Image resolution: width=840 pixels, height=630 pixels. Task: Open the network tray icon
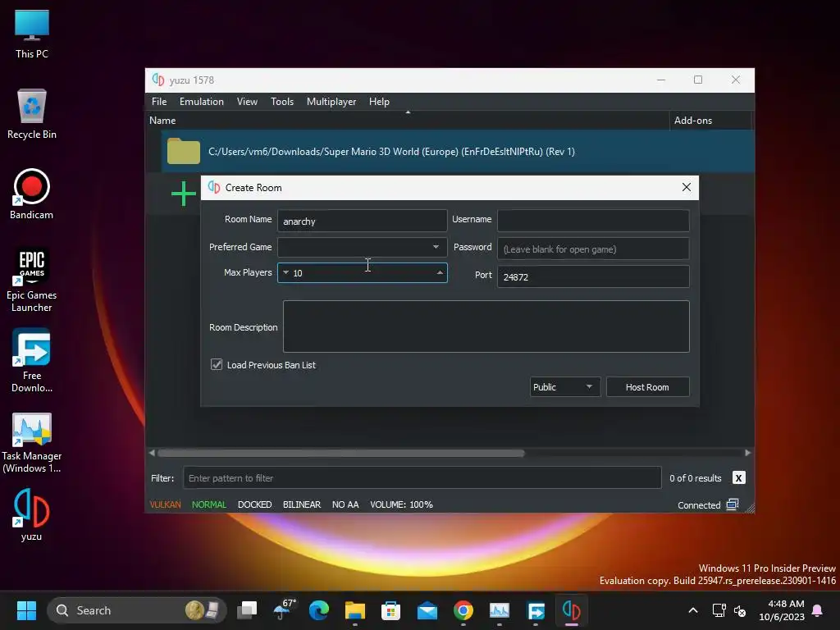point(719,610)
